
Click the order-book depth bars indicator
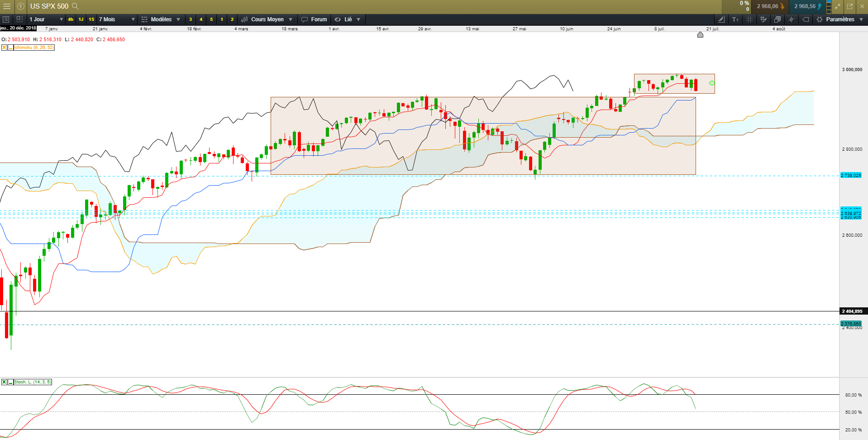coord(829,6)
